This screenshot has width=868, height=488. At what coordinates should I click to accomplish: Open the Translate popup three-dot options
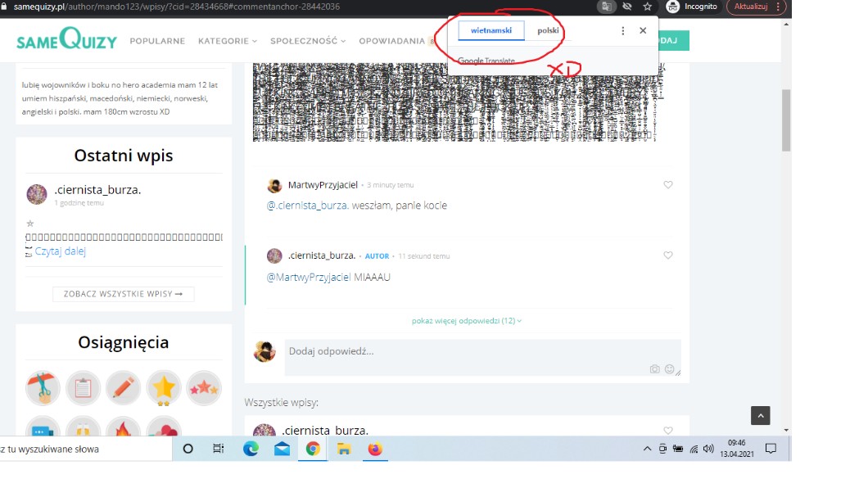tap(622, 30)
